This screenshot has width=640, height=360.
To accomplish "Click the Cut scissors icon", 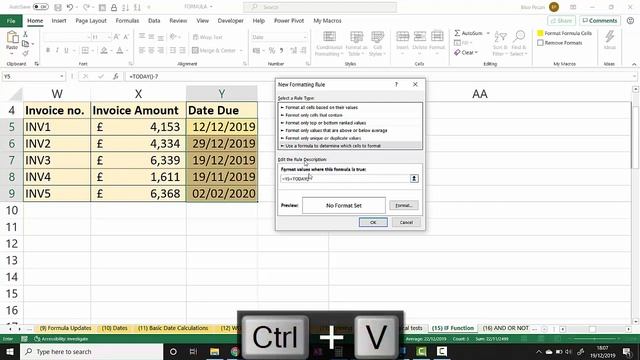I will pyautogui.click(x=25, y=34).
